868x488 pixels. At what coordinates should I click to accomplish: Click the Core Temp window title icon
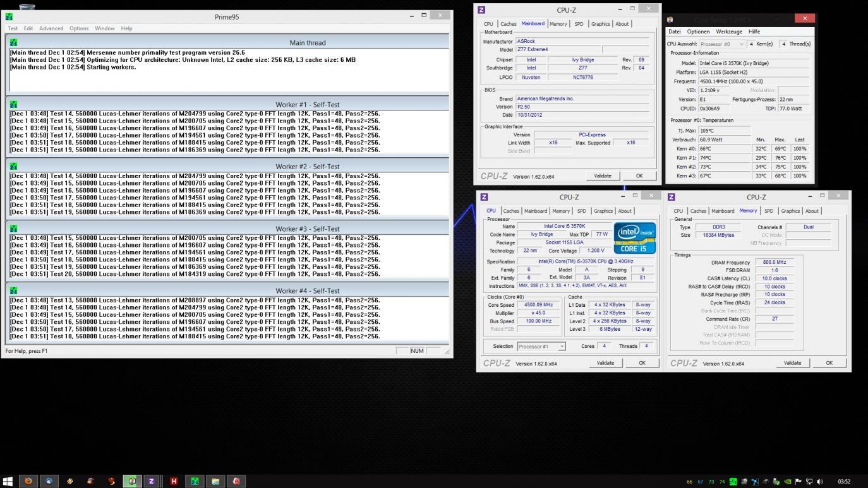670,20
